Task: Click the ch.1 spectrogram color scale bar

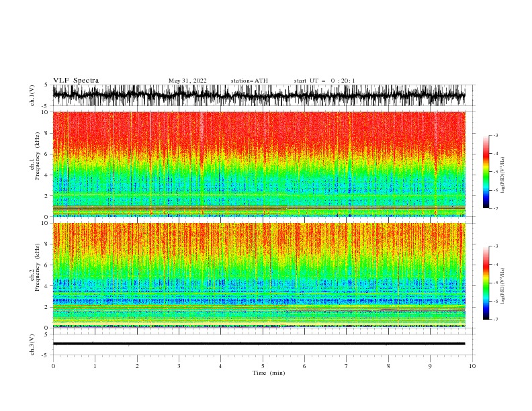Action: [486, 172]
